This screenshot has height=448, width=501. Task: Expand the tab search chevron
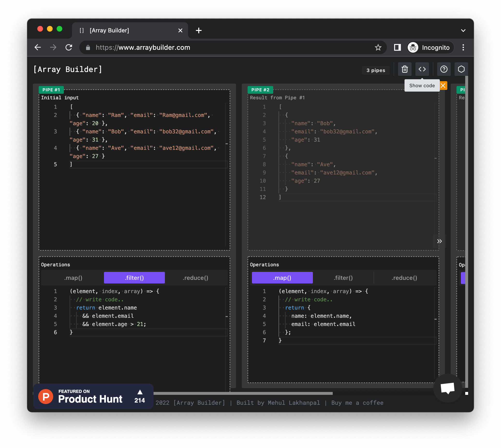(x=463, y=30)
